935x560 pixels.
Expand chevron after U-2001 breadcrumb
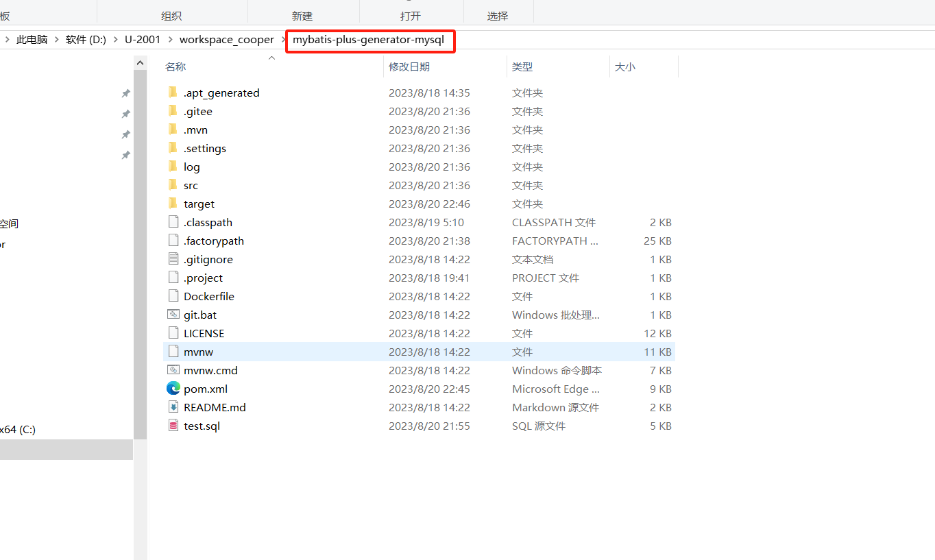(169, 40)
